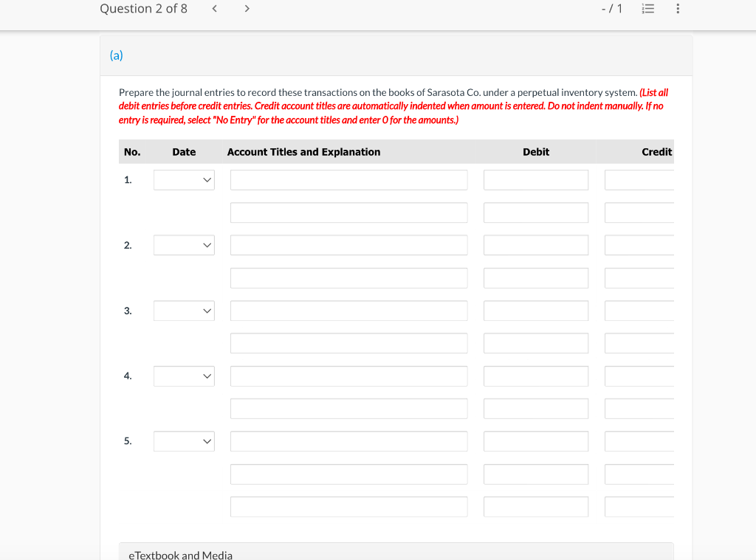Open the Date dropdown for entry 1
Screen dimensions: 756x560
pyautogui.click(x=184, y=180)
